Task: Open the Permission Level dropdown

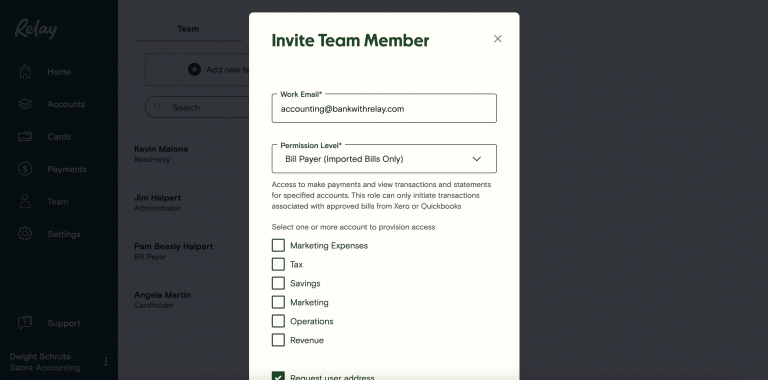Action: (x=384, y=159)
